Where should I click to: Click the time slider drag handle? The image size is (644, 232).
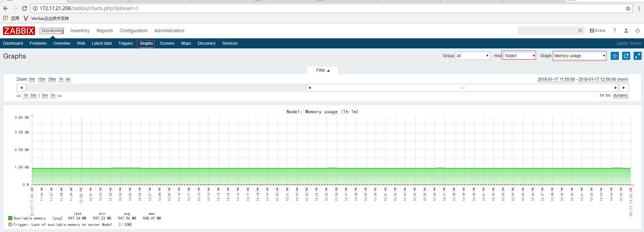[462, 88]
